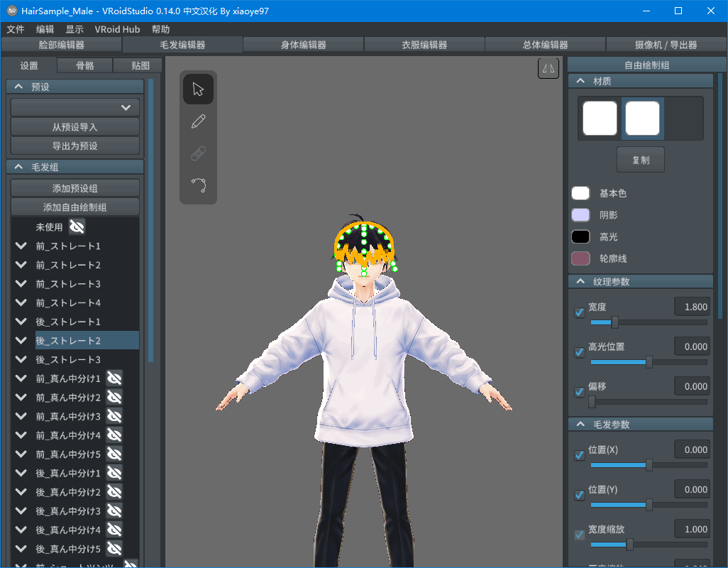
Task: Collapse the 後_ストレート2 hair group
Action: pos(19,340)
